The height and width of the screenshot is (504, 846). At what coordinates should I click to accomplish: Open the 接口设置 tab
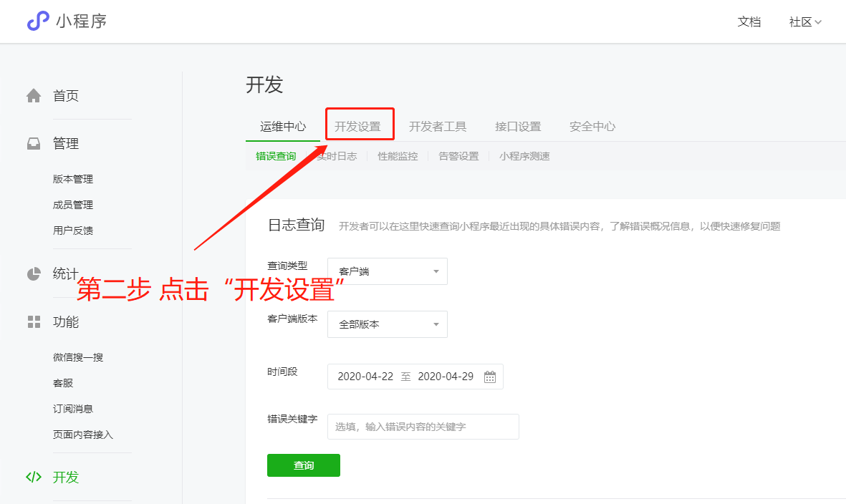pyautogui.click(x=517, y=127)
